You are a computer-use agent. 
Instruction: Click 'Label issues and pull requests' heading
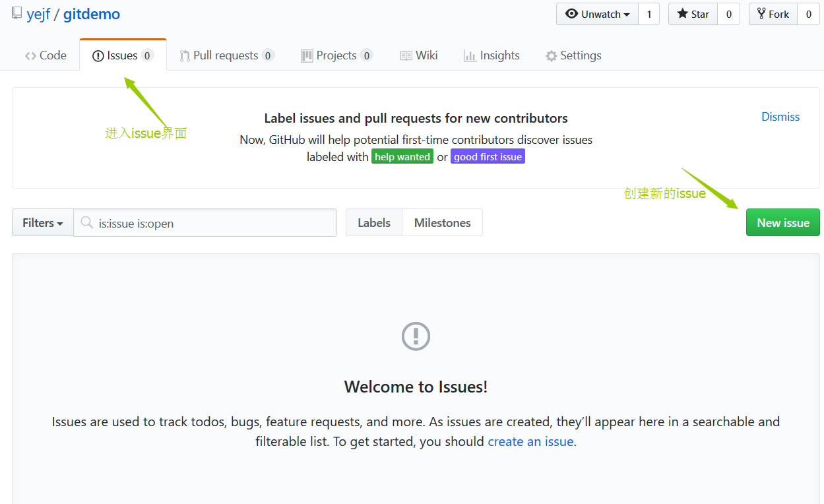point(416,119)
